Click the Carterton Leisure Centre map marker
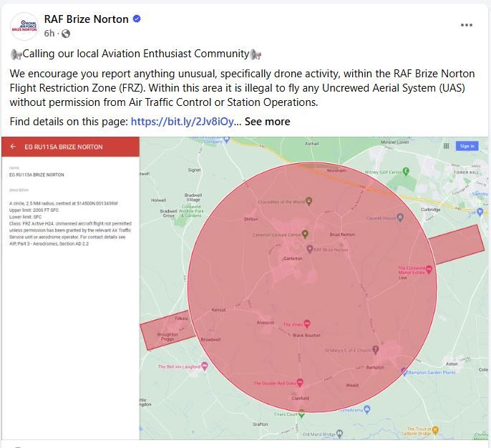491x448 pixels. tap(305, 234)
